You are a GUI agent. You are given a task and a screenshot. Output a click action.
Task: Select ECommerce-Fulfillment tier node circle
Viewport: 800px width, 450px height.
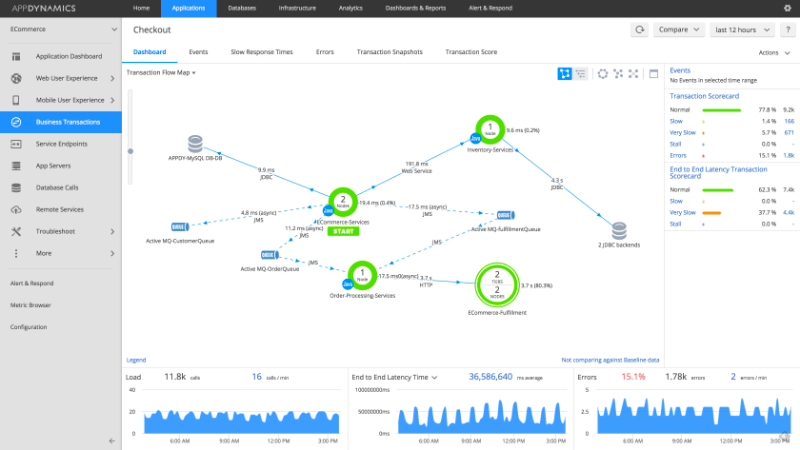pos(497,285)
